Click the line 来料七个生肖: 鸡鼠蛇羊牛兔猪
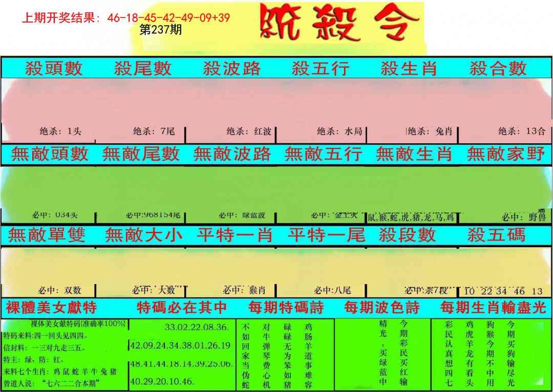This screenshot has width=553, height=392. point(60,372)
